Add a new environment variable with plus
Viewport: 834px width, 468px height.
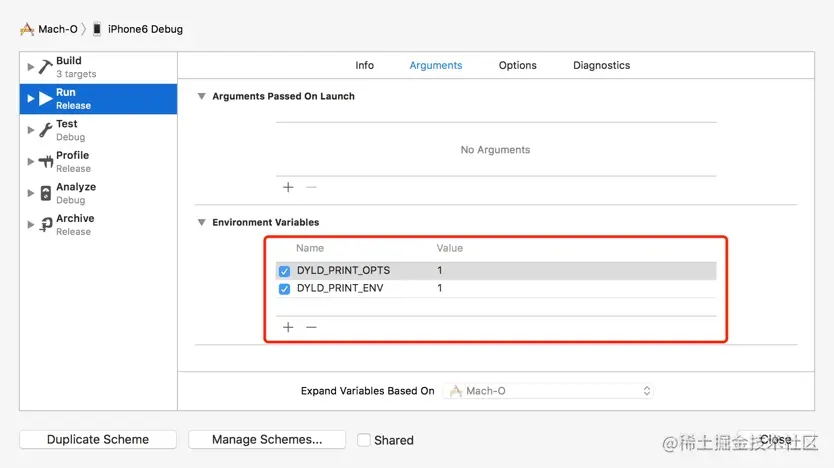pos(288,327)
